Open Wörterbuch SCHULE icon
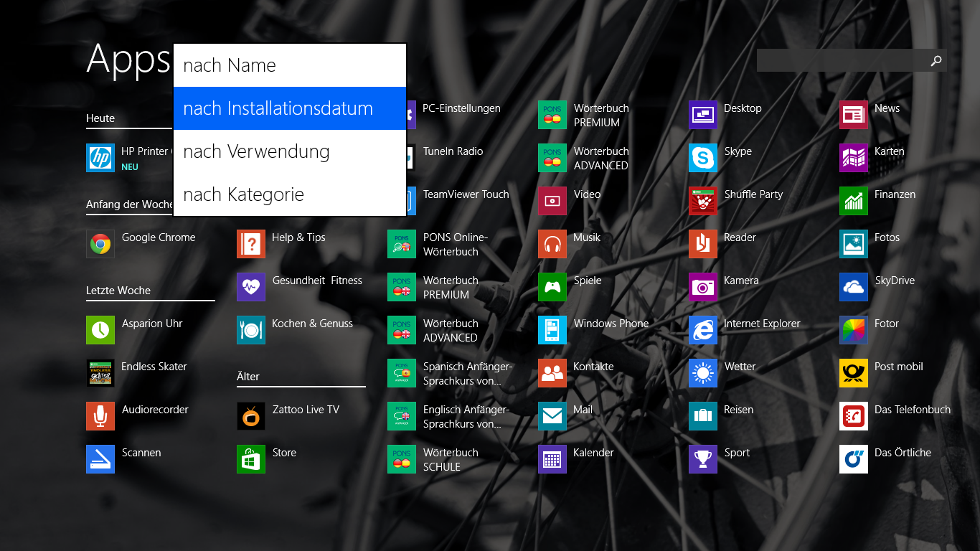This screenshot has width=980, height=551. [402, 459]
